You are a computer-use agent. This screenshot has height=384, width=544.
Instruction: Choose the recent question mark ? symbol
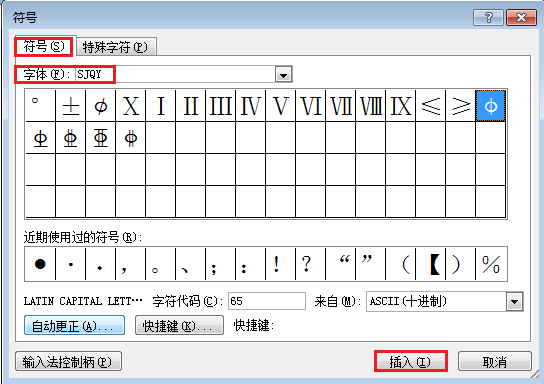(x=311, y=264)
